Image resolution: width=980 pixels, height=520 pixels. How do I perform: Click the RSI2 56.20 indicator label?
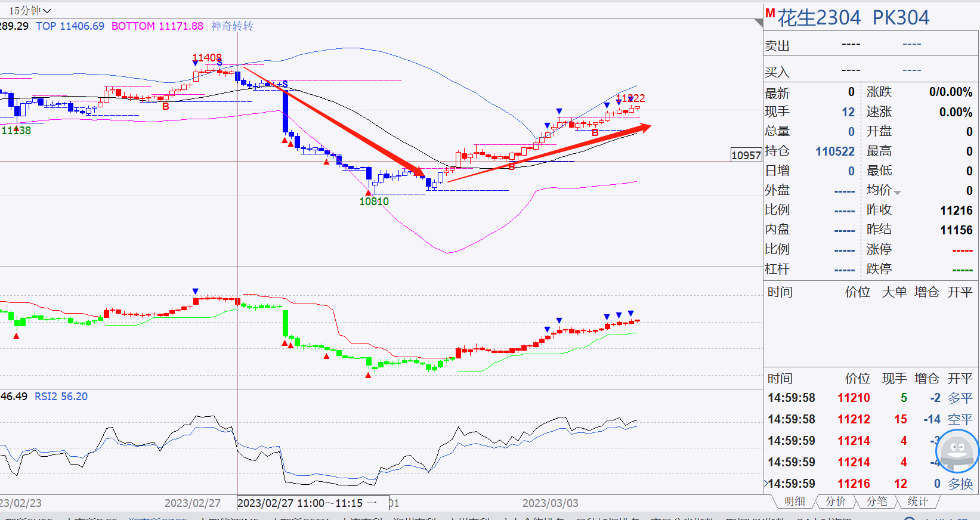[61, 397]
